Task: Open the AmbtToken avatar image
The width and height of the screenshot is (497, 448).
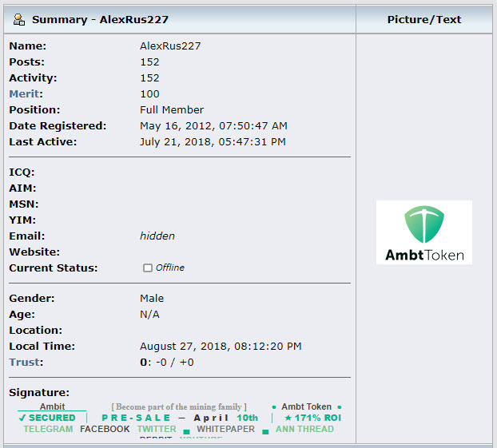Action: click(423, 232)
